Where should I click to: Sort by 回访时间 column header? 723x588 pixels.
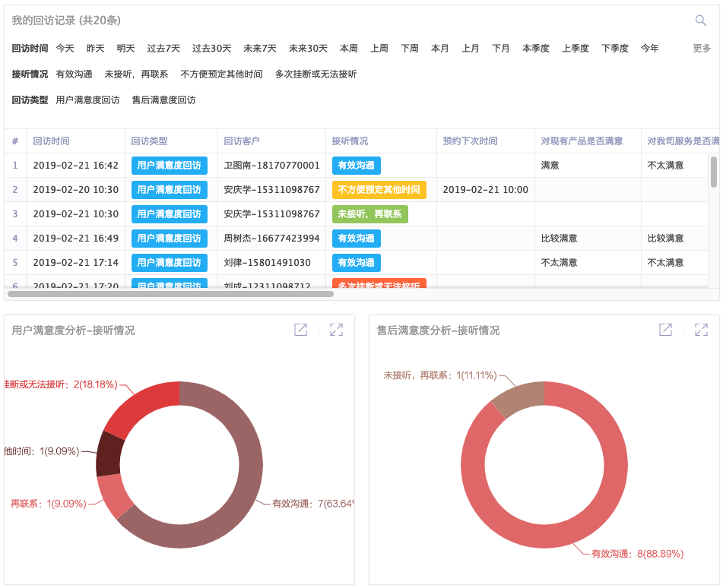click(x=51, y=141)
